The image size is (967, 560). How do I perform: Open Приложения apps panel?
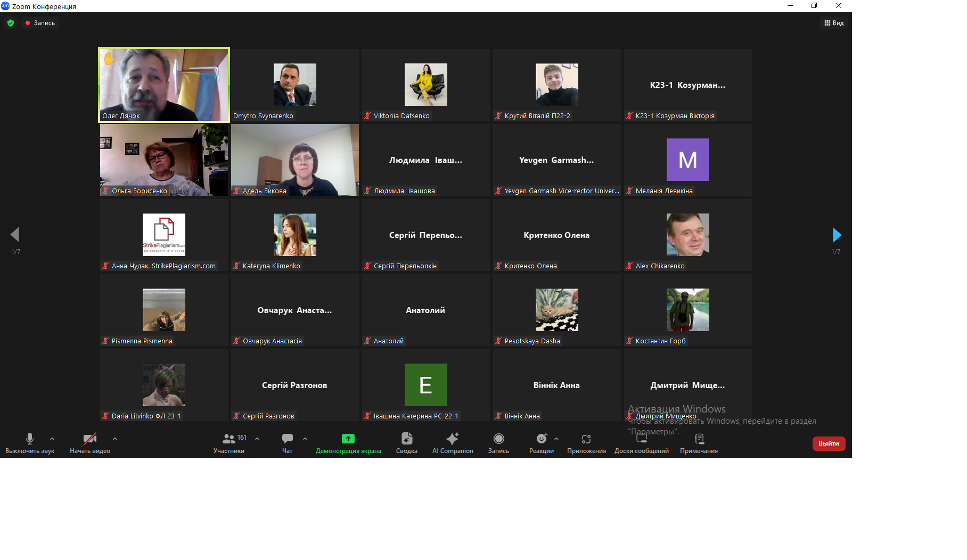tap(586, 443)
